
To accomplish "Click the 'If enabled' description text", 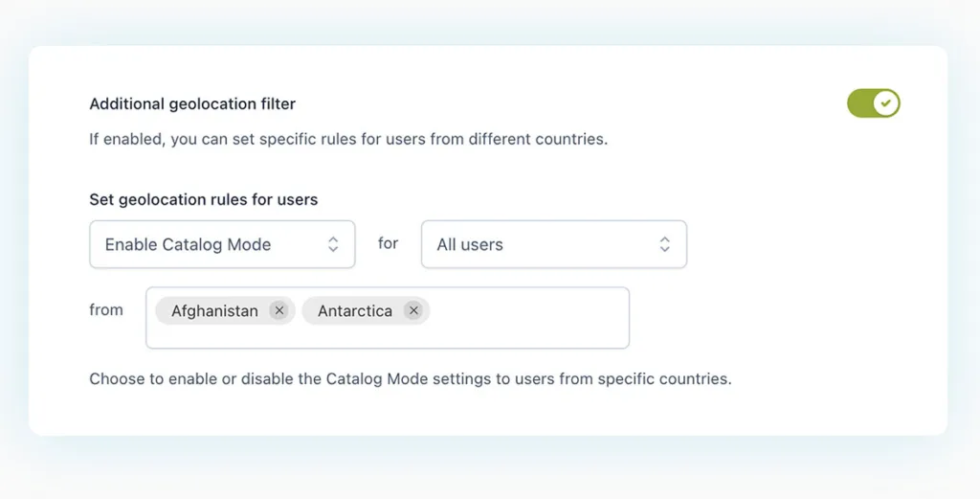I will [x=348, y=139].
